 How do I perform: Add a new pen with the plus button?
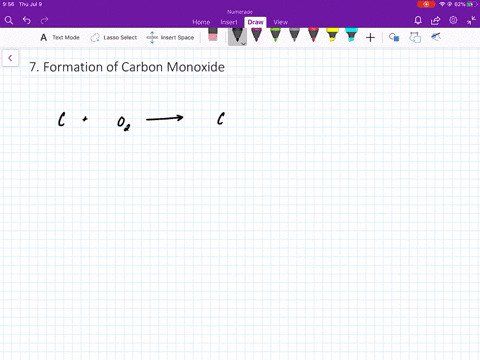[370, 37]
